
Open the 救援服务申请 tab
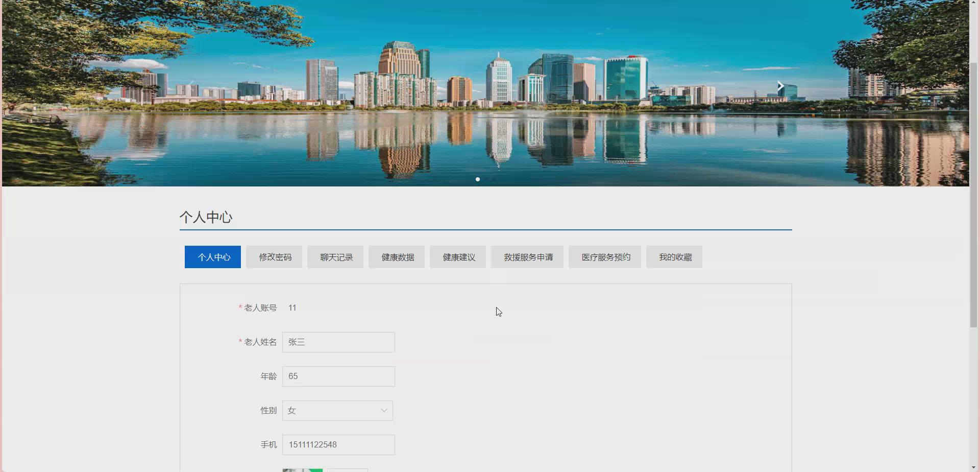point(527,257)
